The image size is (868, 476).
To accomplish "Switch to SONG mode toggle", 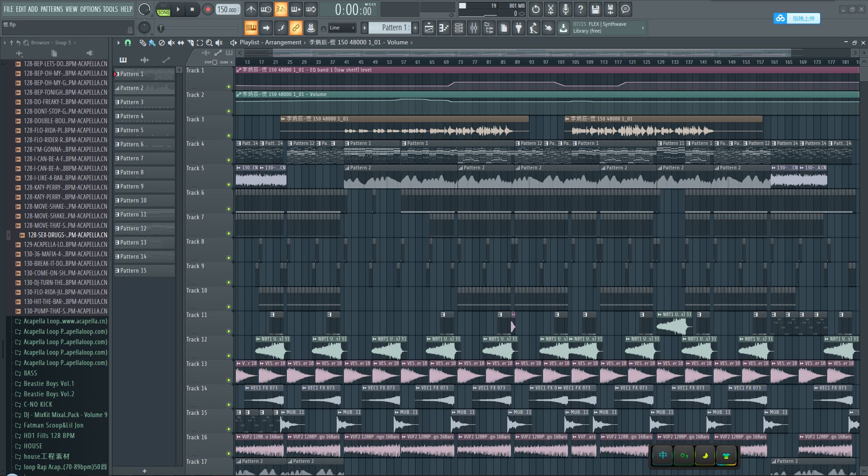I will [163, 12].
